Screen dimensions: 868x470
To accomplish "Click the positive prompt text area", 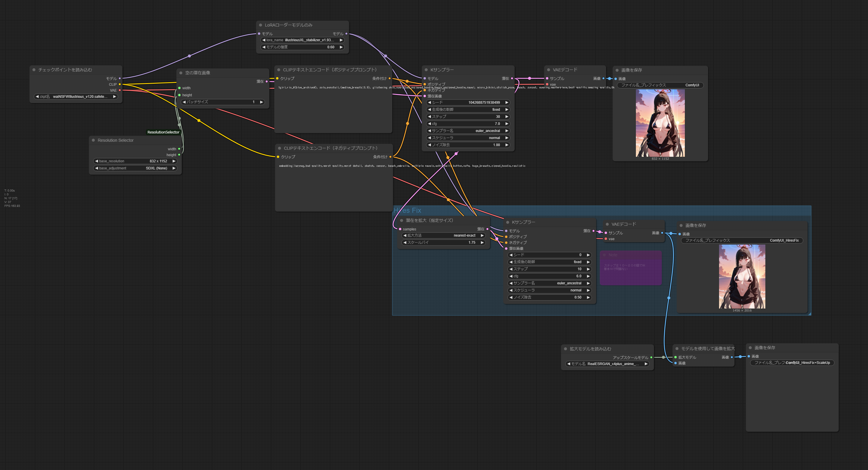I will (333, 108).
